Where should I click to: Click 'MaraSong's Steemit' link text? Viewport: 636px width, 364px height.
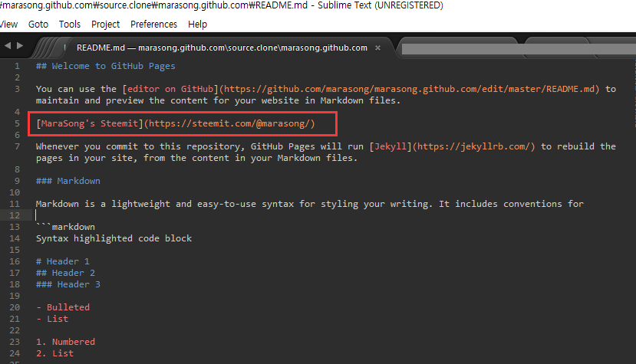pos(89,123)
